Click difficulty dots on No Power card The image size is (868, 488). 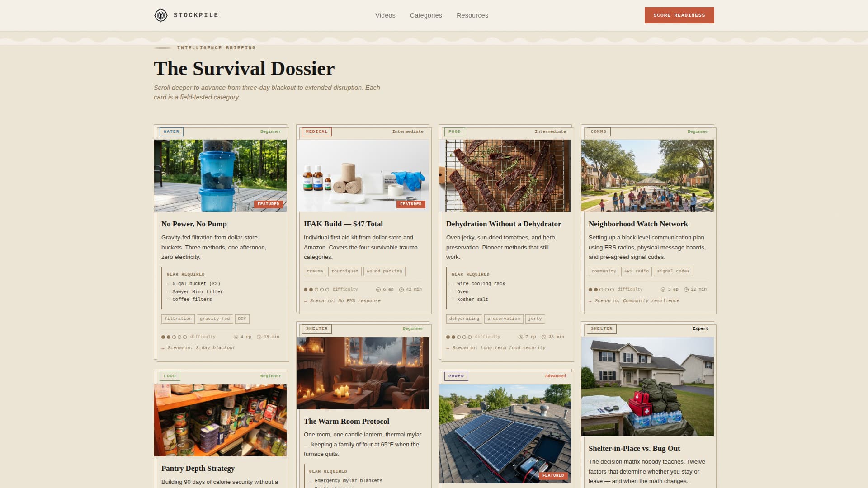[x=174, y=337]
